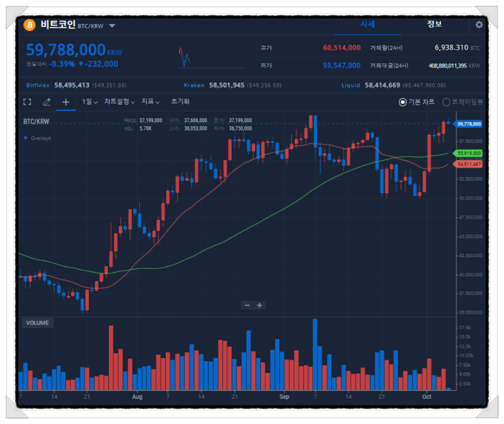Zoom out chart with minus button
Screen dimensions: 504x424
click(x=247, y=305)
